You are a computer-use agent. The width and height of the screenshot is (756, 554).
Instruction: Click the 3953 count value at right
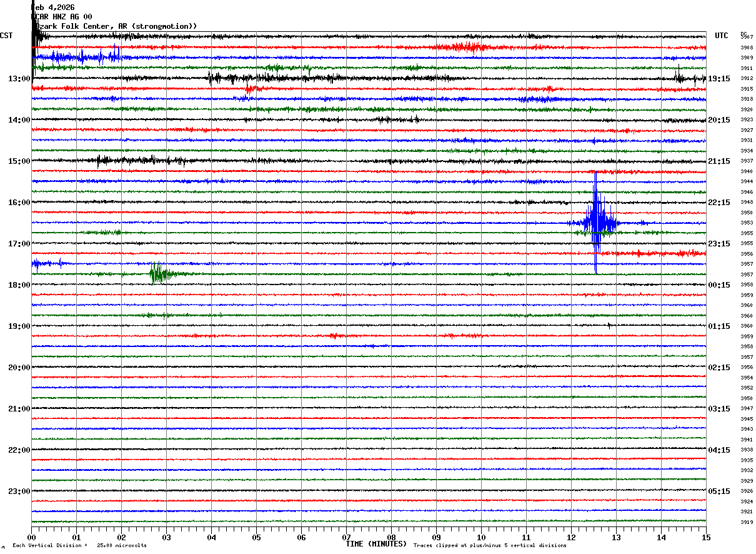[x=747, y=223]
